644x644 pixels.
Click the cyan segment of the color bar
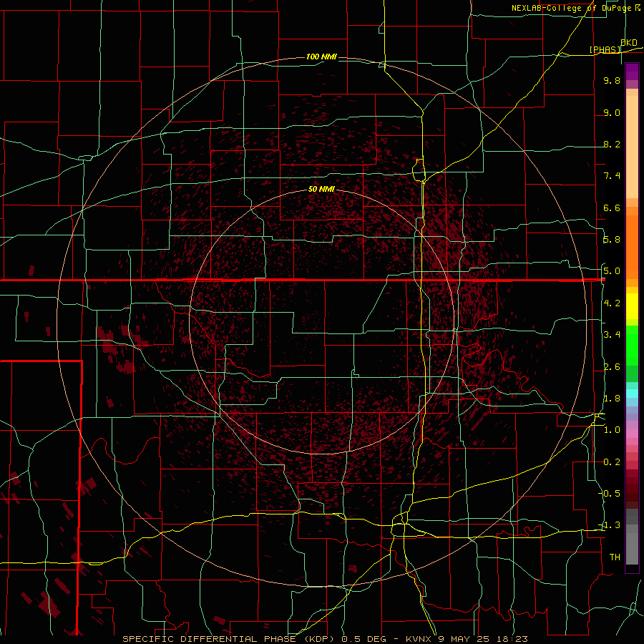(x=632, y=394)
